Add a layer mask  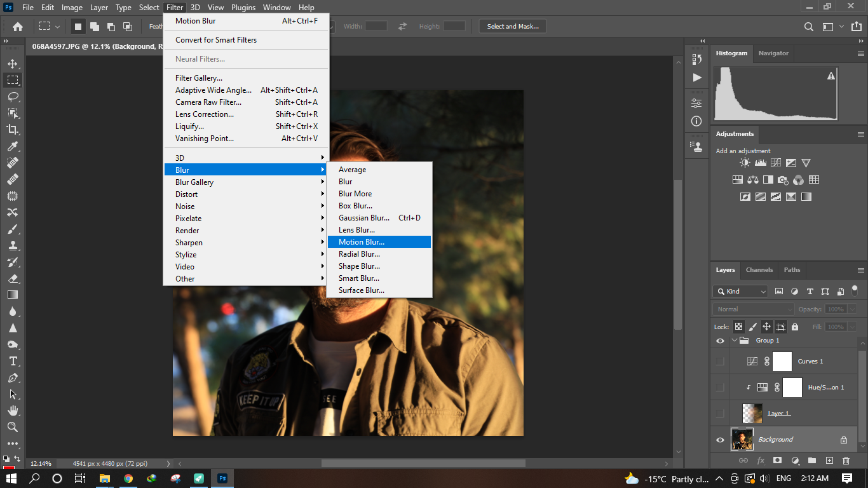[x=777, y=461]
